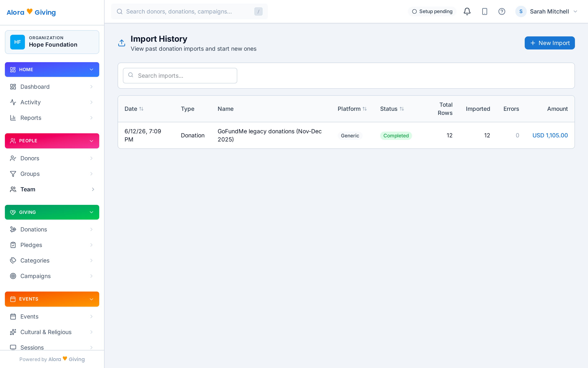
Task: Expand the Team chevron
Action: (x=93, y=189)
